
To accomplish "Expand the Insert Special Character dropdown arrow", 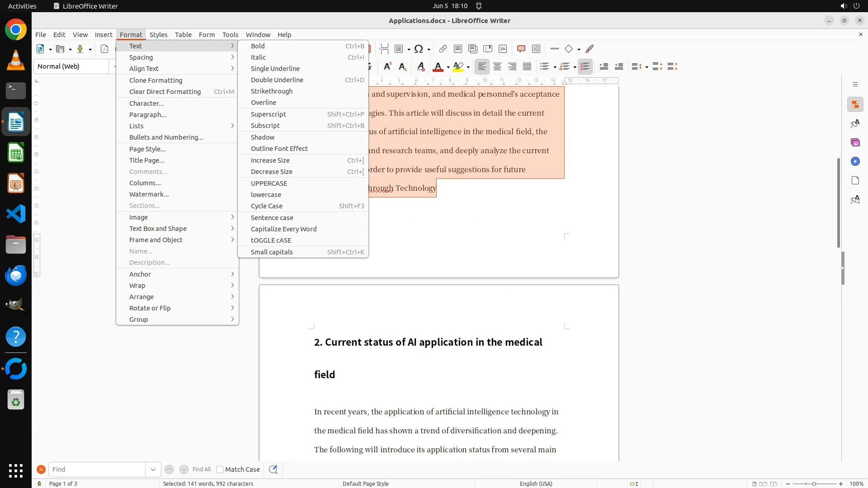I will [429, 49].
